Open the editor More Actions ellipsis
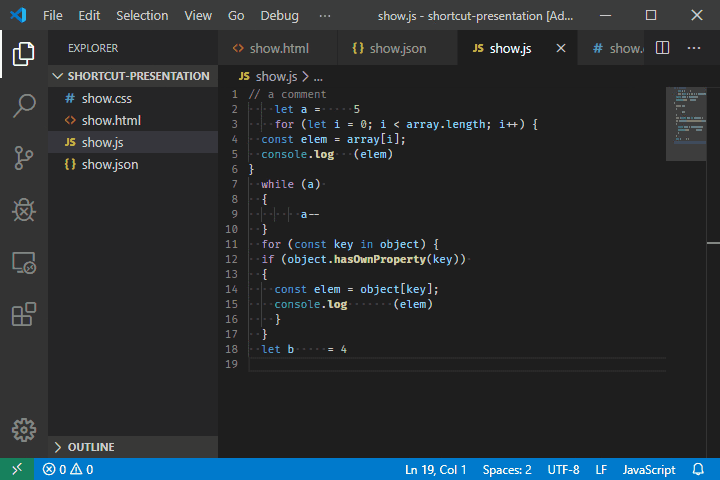 coord(693,48)
